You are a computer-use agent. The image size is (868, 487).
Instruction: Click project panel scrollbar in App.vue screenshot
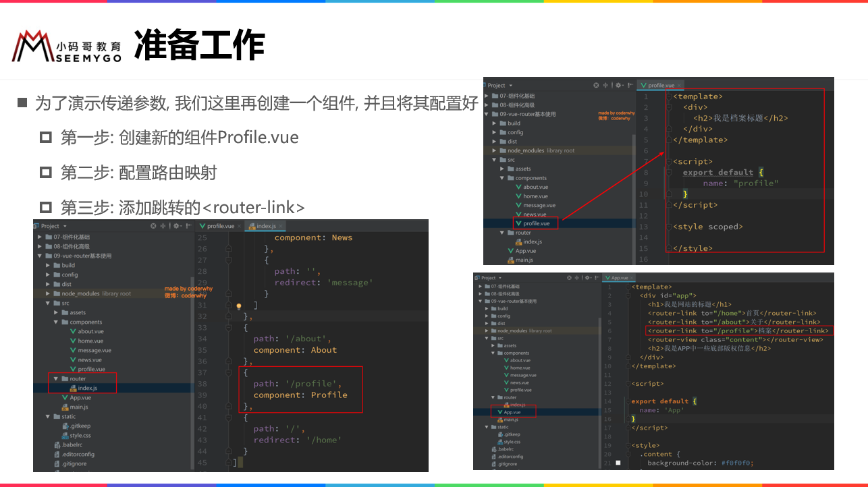(600, 394)
